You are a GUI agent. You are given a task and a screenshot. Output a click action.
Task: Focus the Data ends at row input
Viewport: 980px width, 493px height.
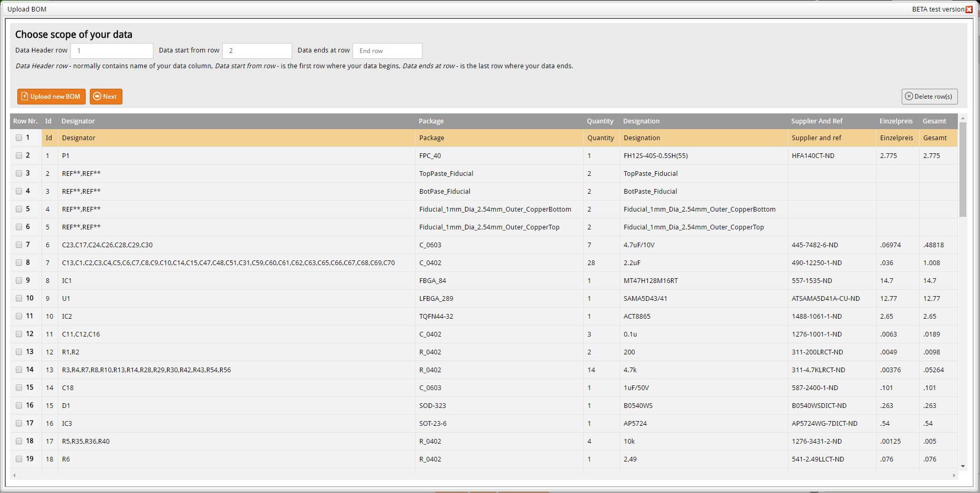pyautogui.click(x=387, y=51)
